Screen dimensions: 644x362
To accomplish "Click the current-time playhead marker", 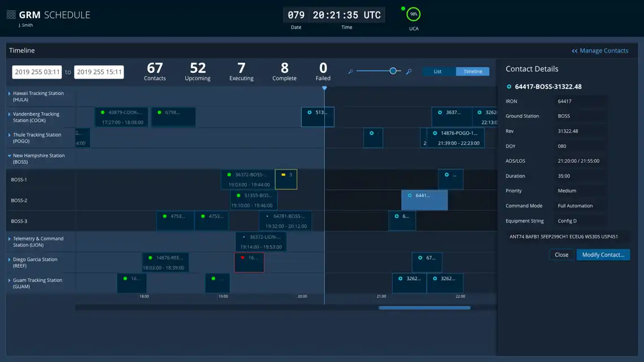I will (x=324, y=88).
